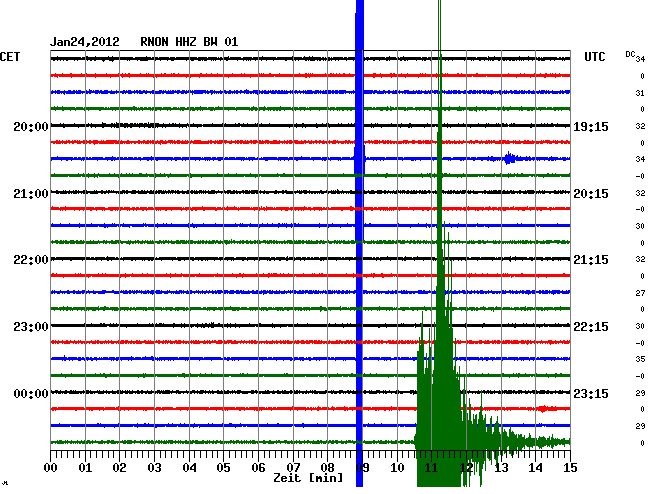
Task: Click the date label "Jan24,2012"
Action: 85,42
